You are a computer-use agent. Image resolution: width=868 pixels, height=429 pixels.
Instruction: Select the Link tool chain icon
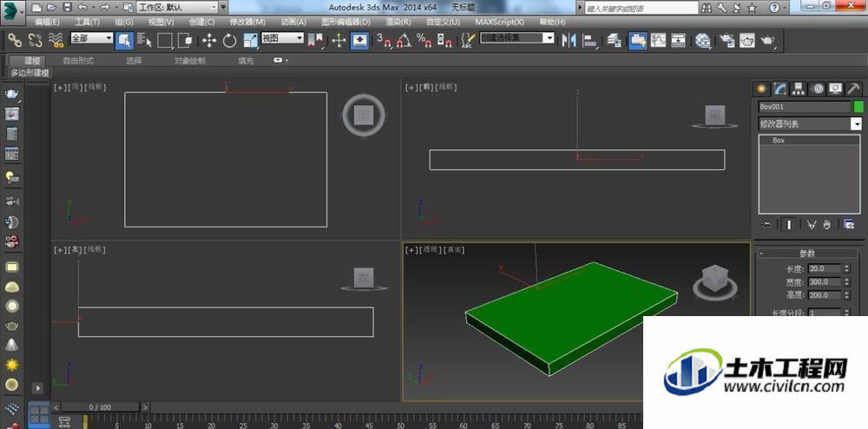pyautogui.click(x=14, y=40)
